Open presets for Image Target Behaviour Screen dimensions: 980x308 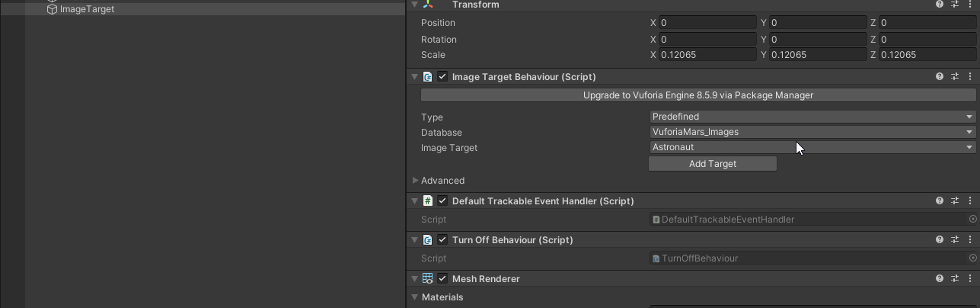click(955, 77)
